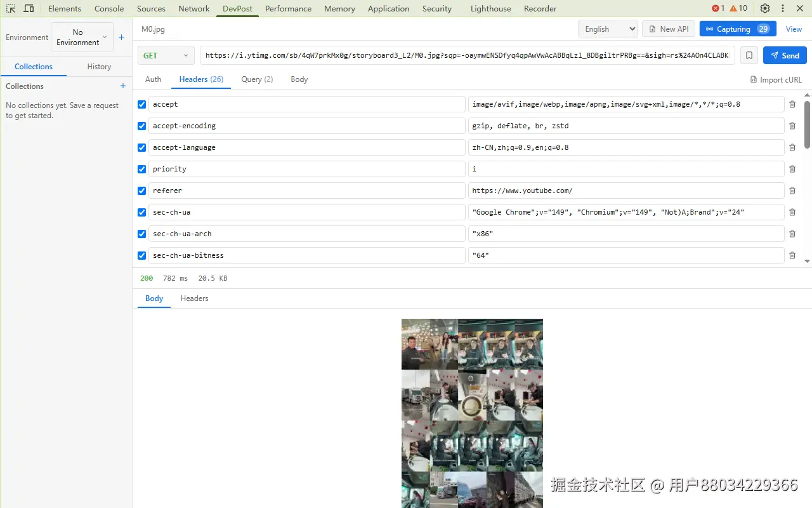This screenshot has width=812, height=508.
Task: Click the bookmark save request icon
Action: tap(749, 55)
